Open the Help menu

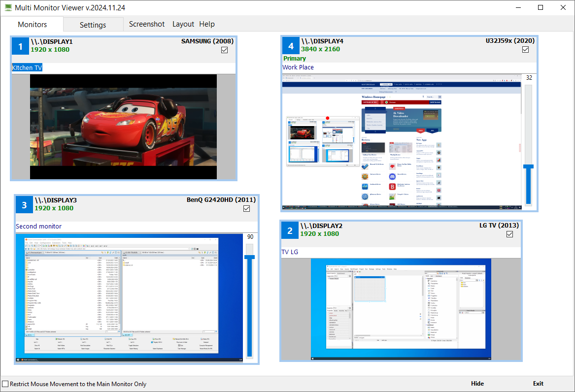[x=207, y=24]
